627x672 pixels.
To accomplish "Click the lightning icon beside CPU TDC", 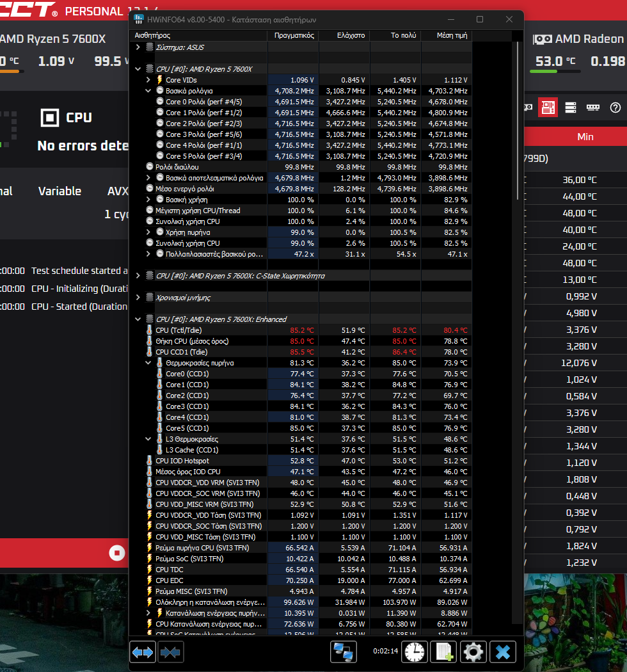I will (149, 570).
